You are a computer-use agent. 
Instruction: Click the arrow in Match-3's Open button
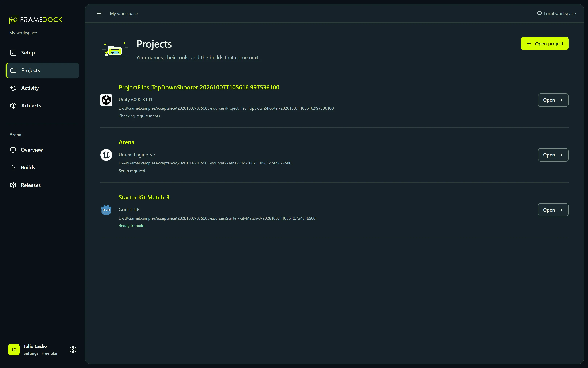tap(561, 210)
